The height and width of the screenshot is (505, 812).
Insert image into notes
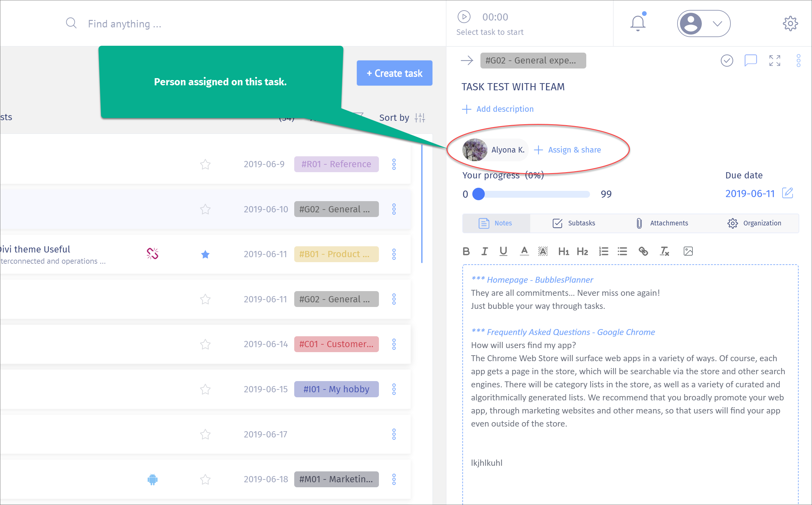click(x=688, y=251)
